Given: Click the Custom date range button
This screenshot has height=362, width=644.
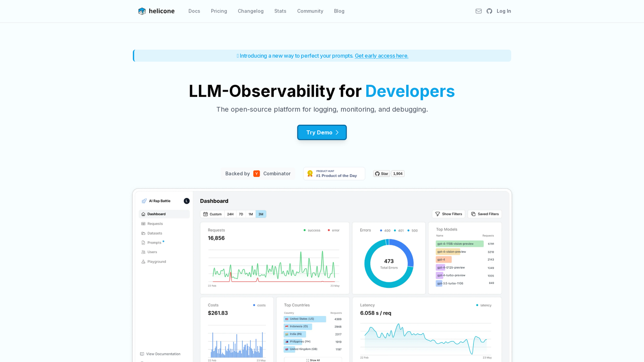Looking at the screenshot, I should 213,214.
